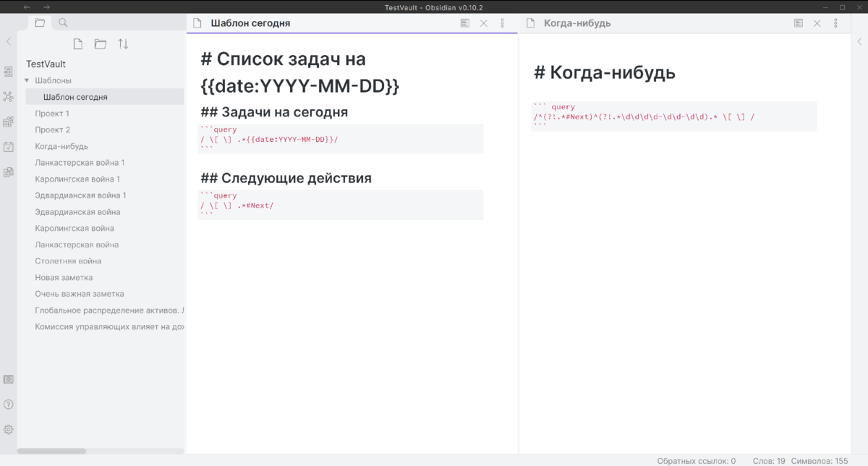Close the Когда-нибудь pane
868x466 pixels.
[817, 23]
